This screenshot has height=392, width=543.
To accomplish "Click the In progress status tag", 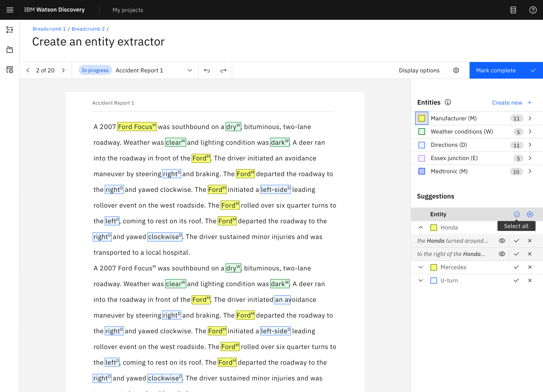I will [x=95, y=70].
